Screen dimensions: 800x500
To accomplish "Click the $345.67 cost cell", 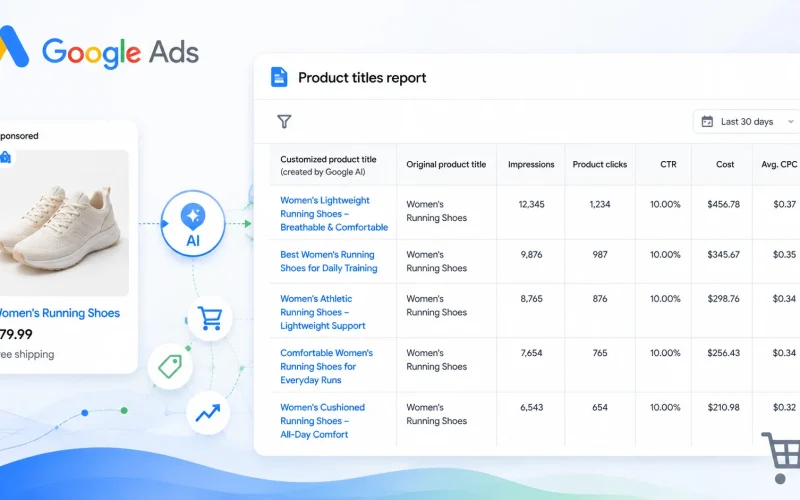I will [x=723, y=255].
